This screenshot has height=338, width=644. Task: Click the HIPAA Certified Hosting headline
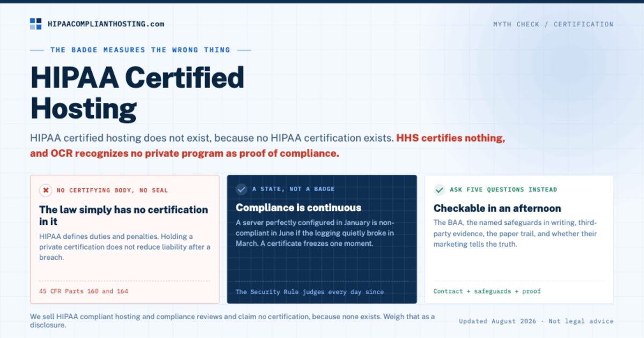137,92
